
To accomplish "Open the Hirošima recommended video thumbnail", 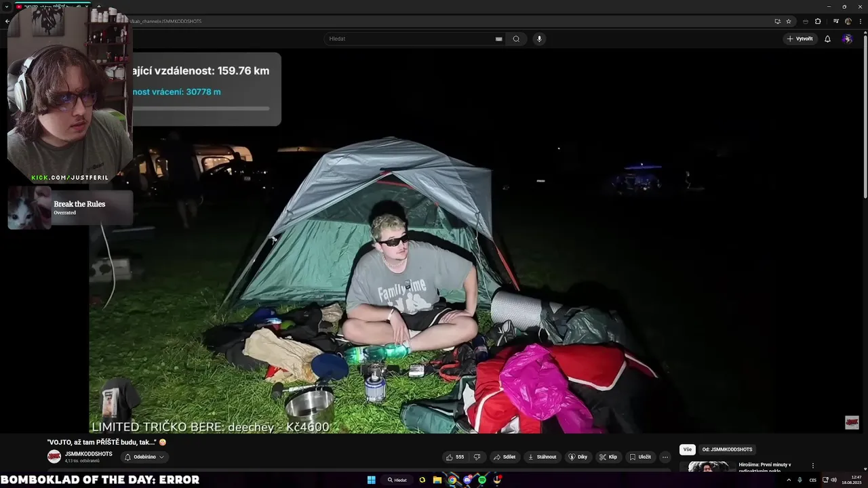I will tap(709, 466).
